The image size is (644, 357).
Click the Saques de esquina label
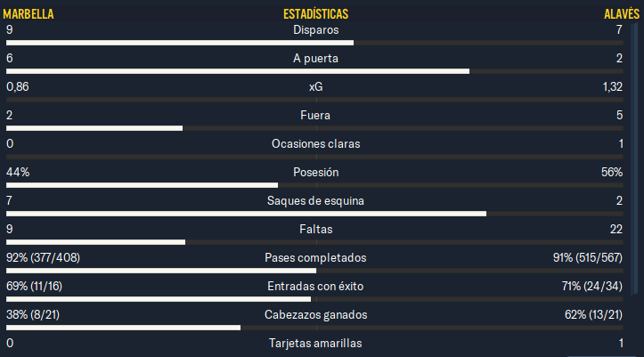(x=315, y=200)
